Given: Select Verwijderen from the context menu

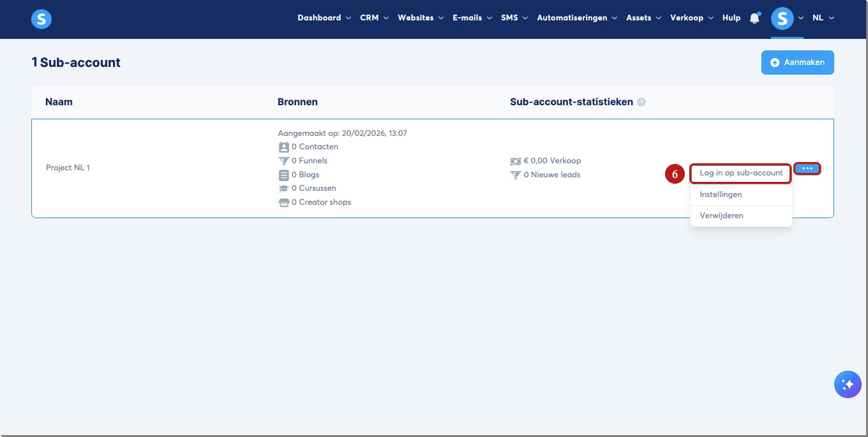Looking at the screenshot, I should tap(741, 216).
